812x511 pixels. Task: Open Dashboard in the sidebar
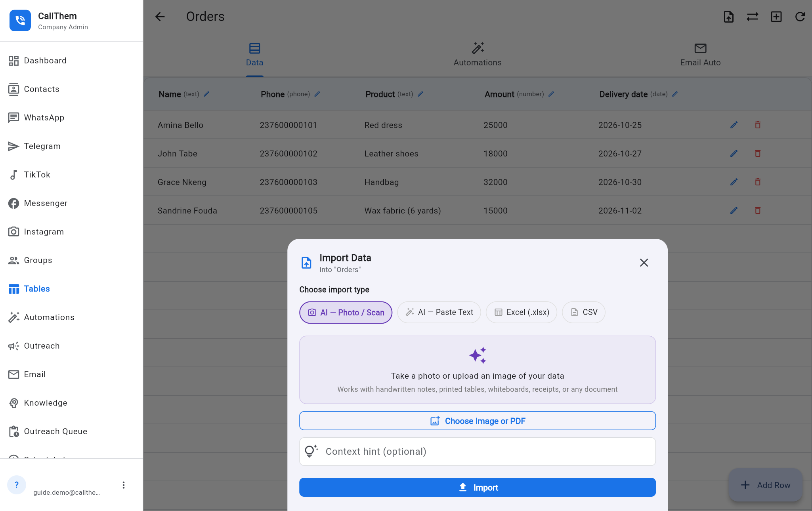pyautogui.click(x=71, y=61)
